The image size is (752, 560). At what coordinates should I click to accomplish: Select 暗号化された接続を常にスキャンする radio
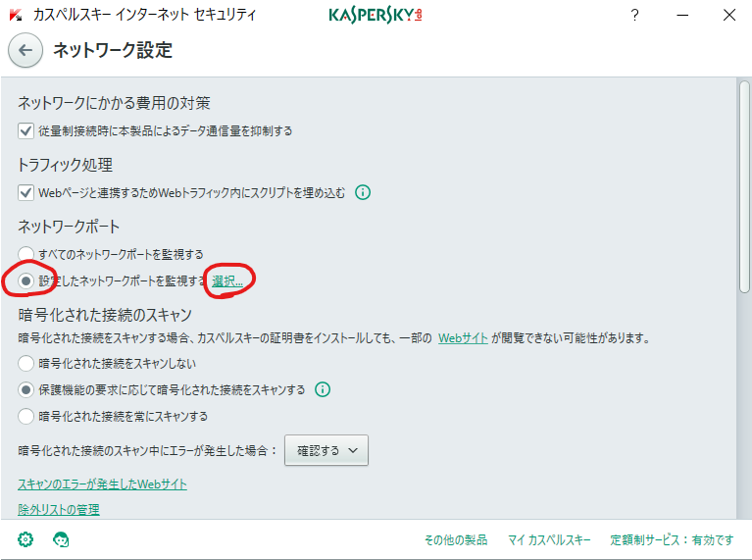click(25, 416)
